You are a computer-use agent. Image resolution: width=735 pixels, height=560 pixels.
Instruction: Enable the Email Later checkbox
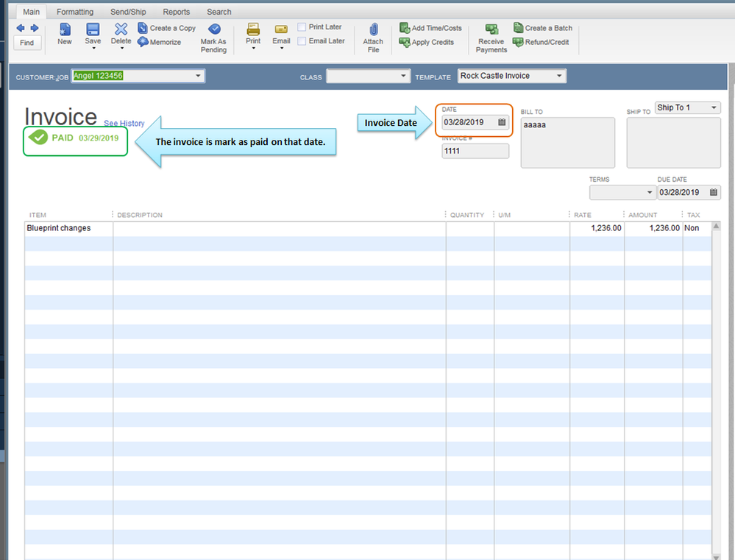pyautogui.click(x=302, y=41)
